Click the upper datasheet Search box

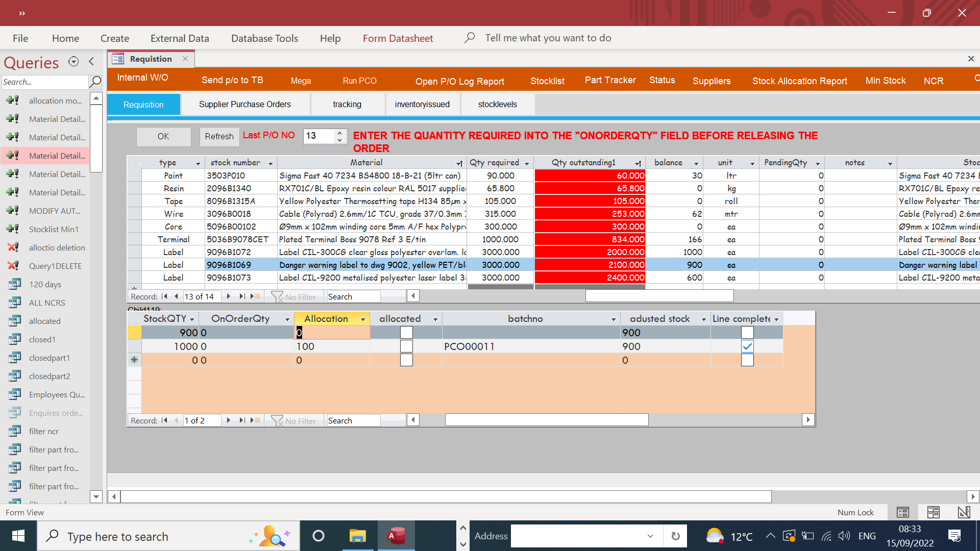[353, 296]
